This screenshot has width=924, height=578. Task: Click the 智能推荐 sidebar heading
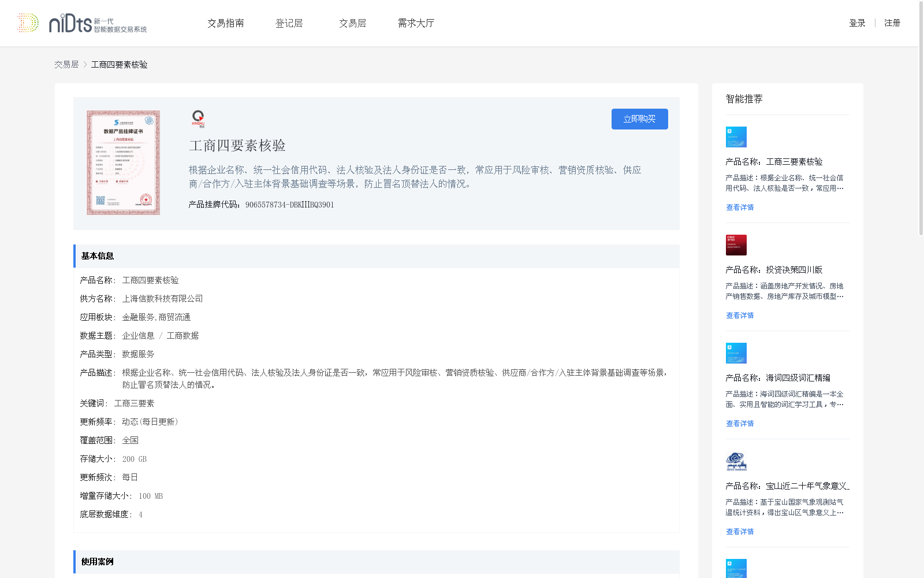click(x=744, y=99)
